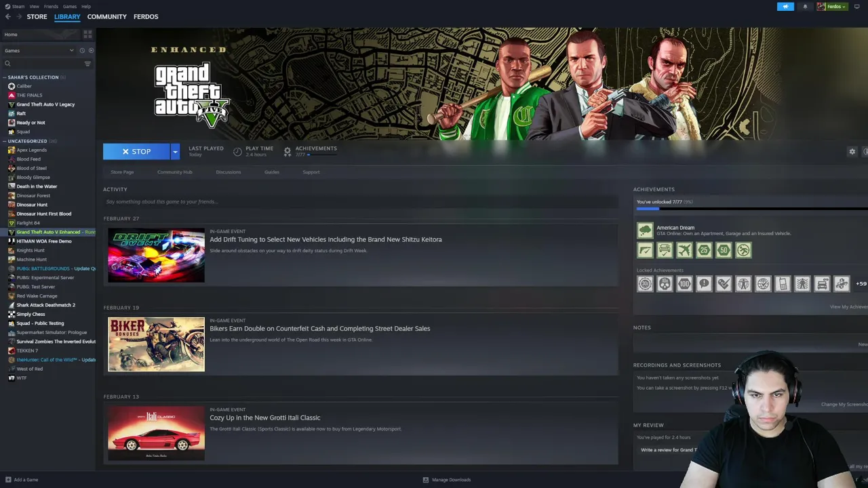Open the Community Hub link
This screenshot has width=868, height=488.
click(175, 172)
